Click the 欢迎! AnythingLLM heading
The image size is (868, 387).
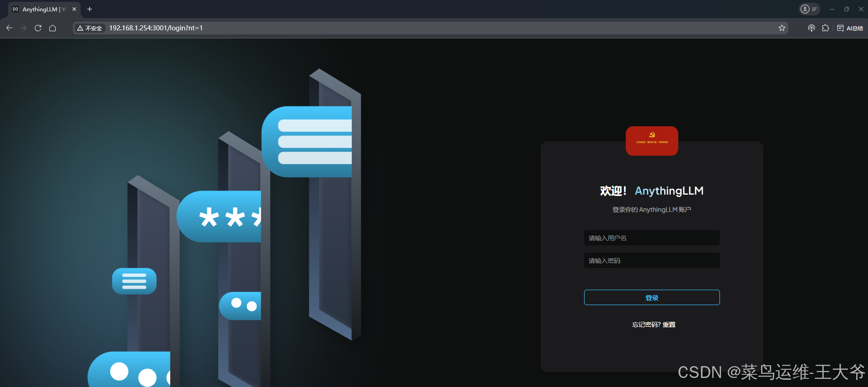point(652,191)
